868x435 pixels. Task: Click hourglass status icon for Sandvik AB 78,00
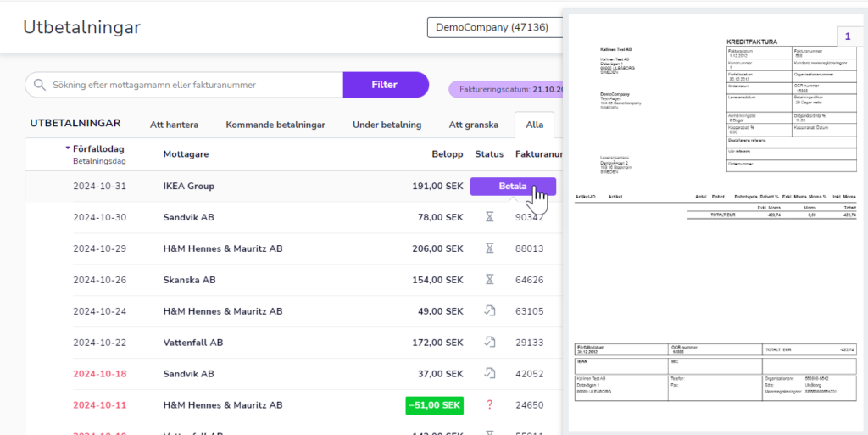pos(489,217)
